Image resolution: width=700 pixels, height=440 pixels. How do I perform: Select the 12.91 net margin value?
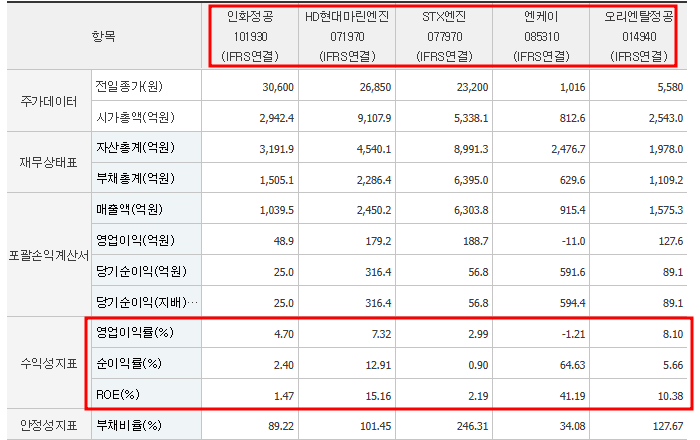(x=378, y=365)
